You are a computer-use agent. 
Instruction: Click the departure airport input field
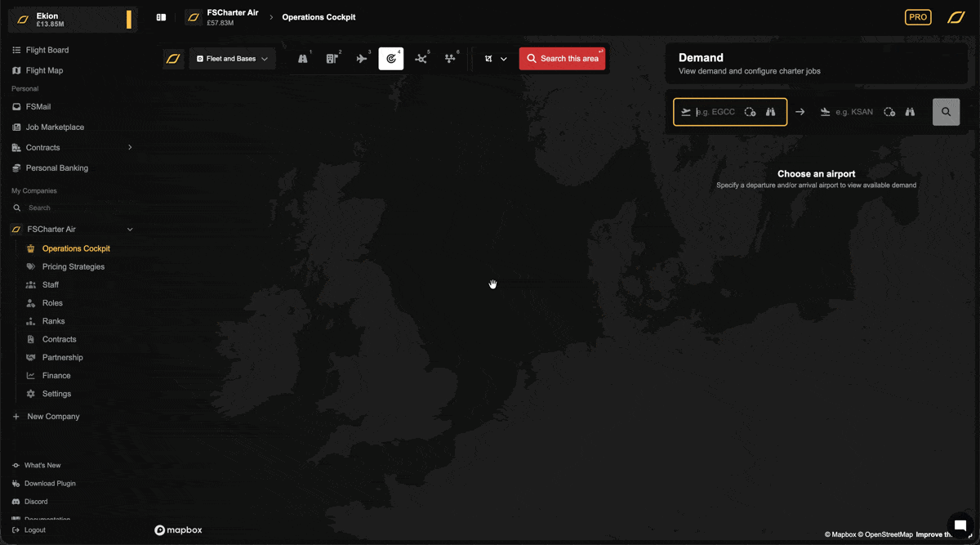tap(715, 112)
